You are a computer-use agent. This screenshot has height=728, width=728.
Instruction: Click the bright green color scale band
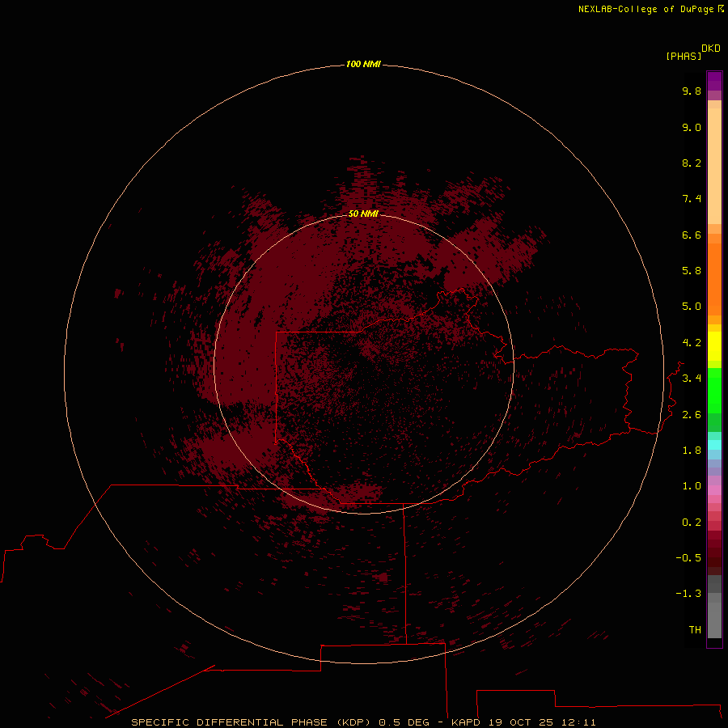click(714, 391)
